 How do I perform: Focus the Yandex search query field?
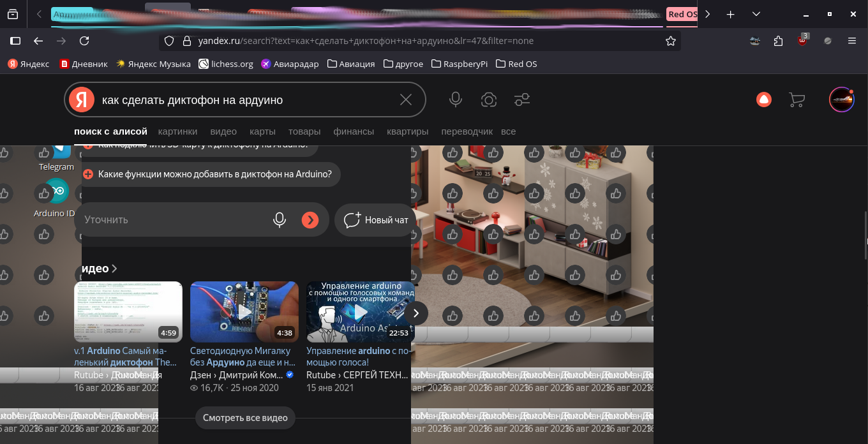246,100
